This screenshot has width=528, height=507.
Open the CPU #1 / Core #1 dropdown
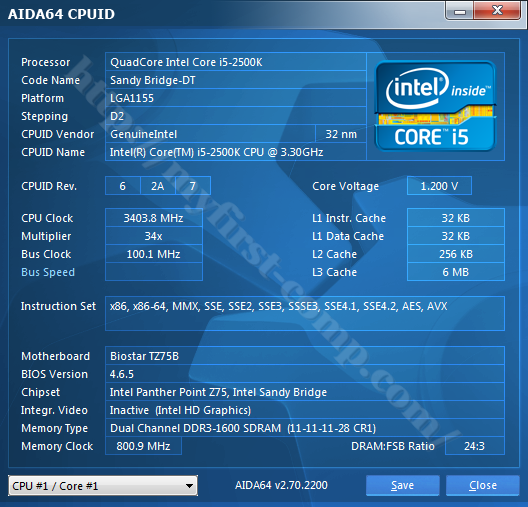pos(103,485)
